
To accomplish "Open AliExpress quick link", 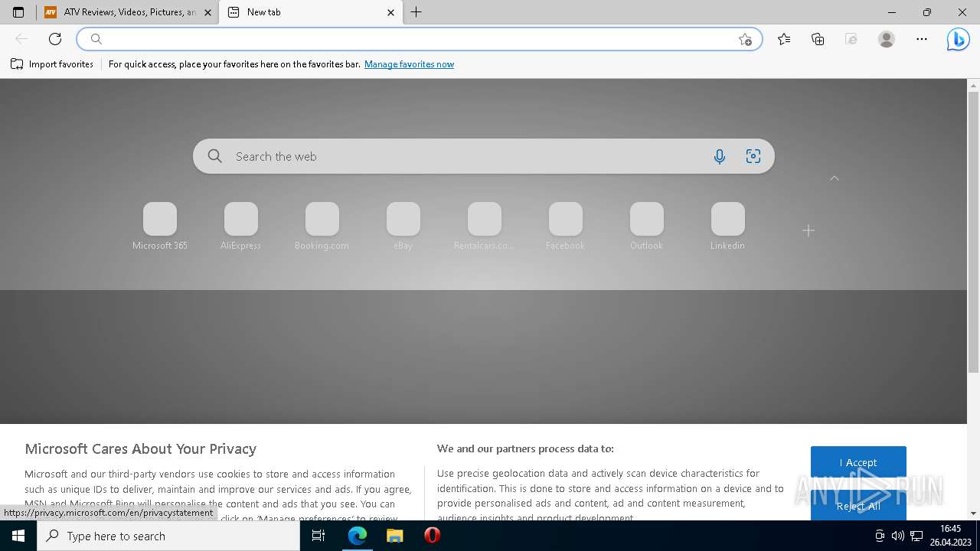I will coord(241,227).
